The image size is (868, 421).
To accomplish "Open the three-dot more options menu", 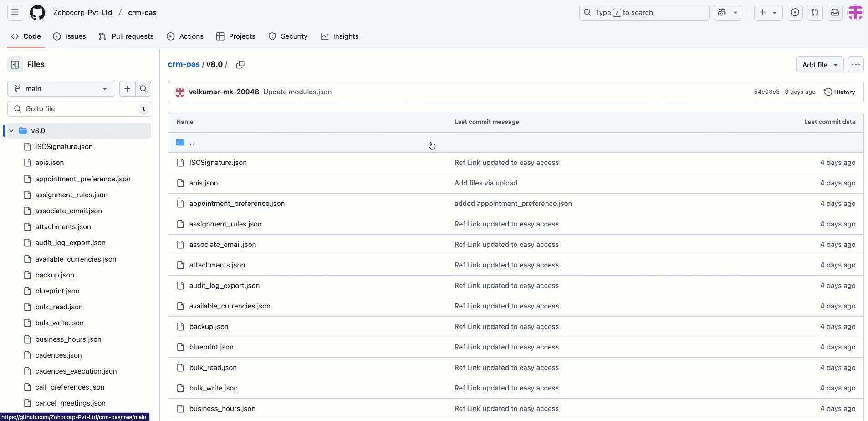I will pos(856,65).
